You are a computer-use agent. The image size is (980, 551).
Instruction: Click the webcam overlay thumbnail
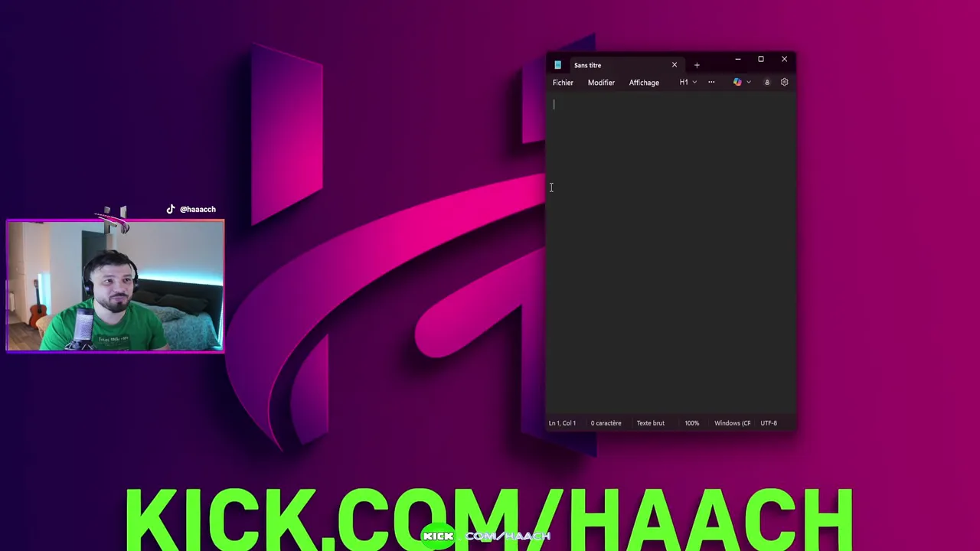pyautogui.click(x=115, y=285)
